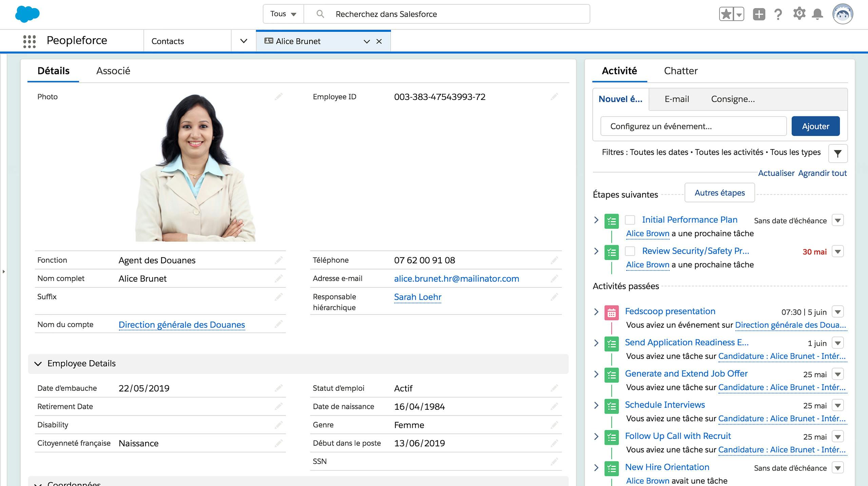Click the New Hire Orientation task icon

click(x=612, y=469)
